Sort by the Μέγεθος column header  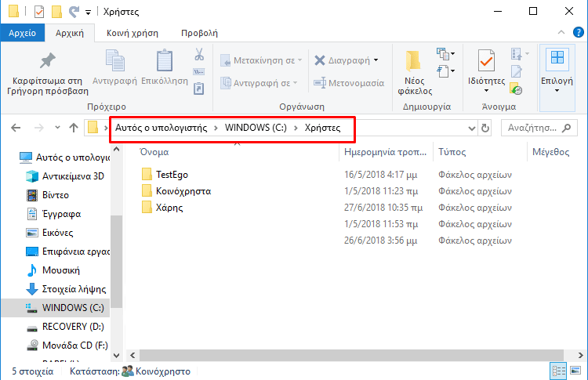point(550,152)
